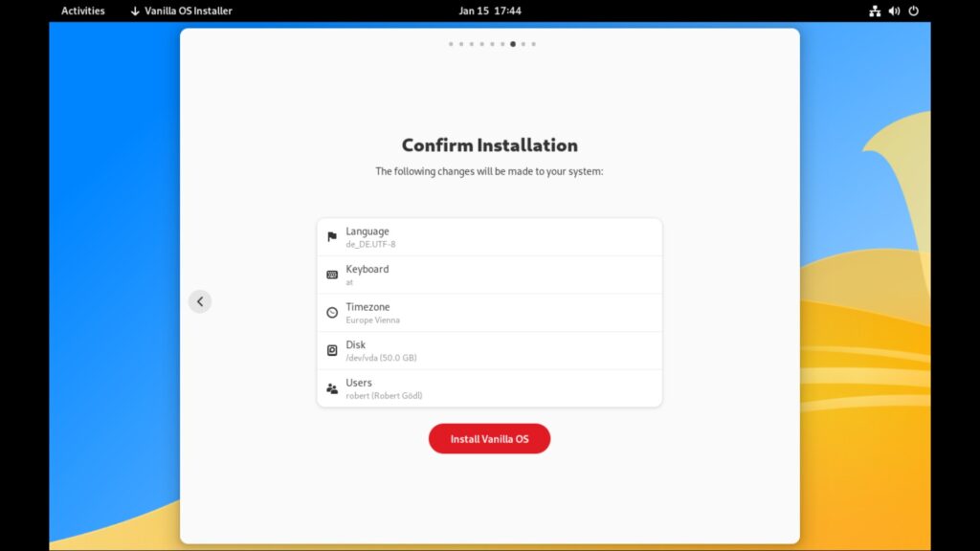Select the Keyboard label text
Screen dimensions: 980x551
click(367, 269)
